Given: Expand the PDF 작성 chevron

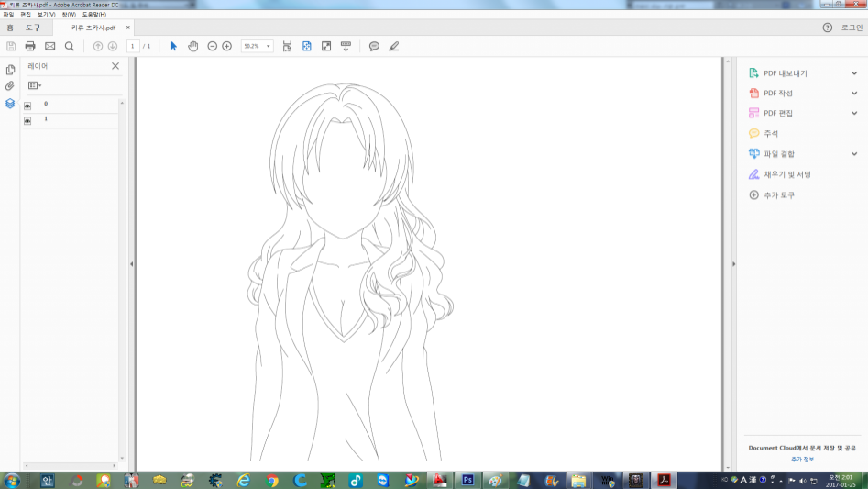Looking at the screenshot, I should pos(854,93).
